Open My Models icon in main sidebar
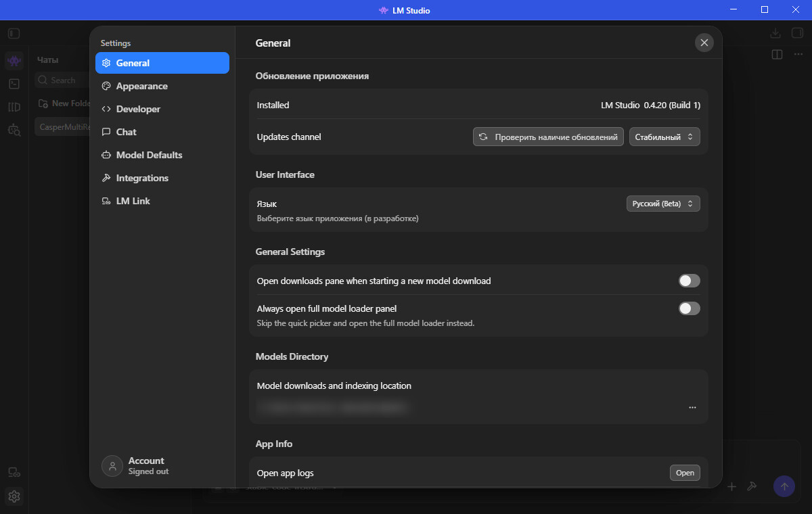This screenshot has height=514, width=812. click(14, 107)
